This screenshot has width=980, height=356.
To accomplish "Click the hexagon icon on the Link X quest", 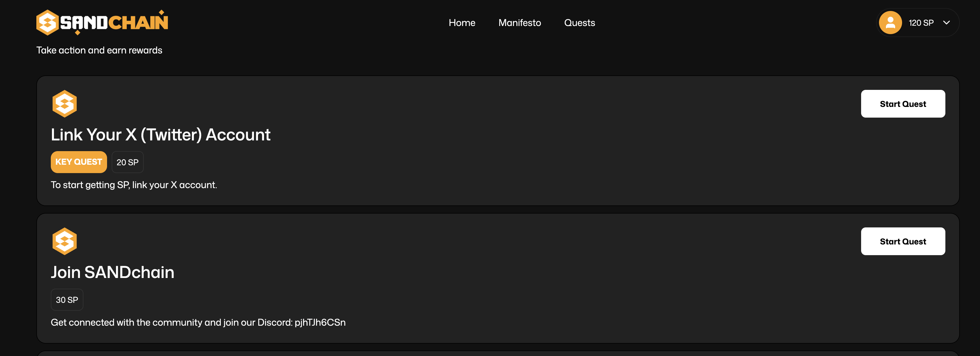I will [64, 103].
